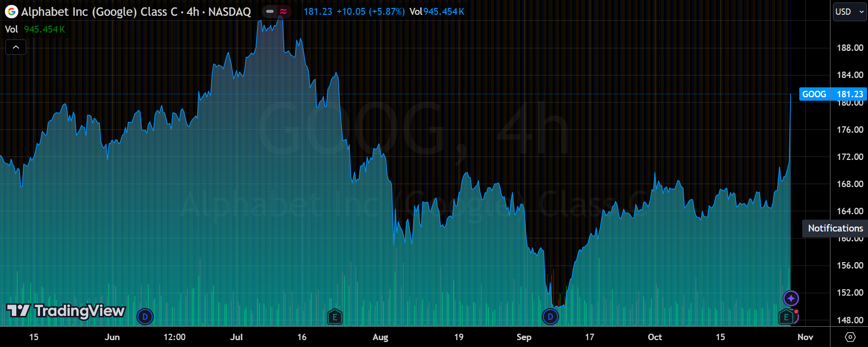The image size is (868, 347).
Task: Click the Notifications label
Action: pos(835,228)
